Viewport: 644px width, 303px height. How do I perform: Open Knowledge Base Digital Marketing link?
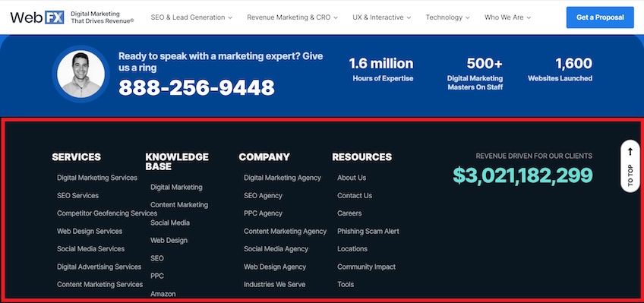176,188
